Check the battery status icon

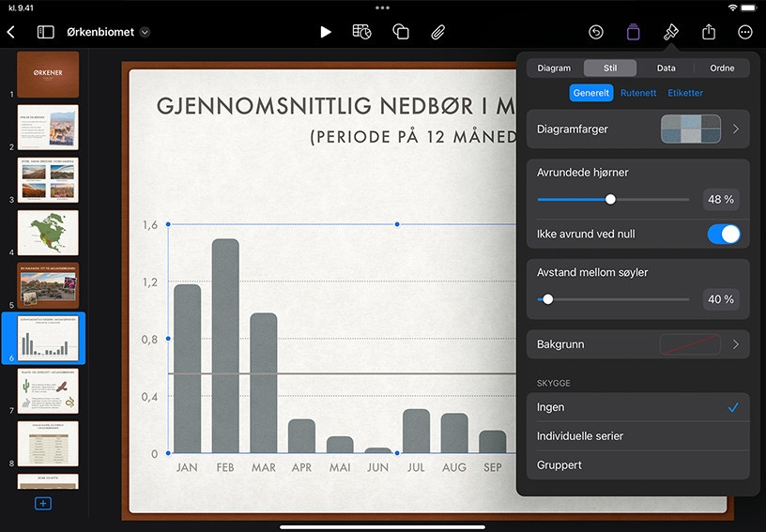[x=748, y=8]
